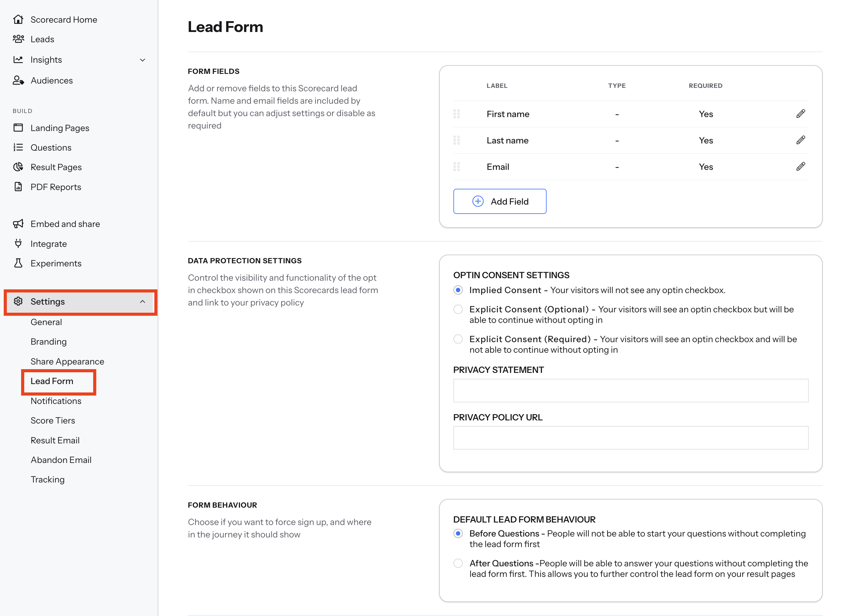Select After Questions lead form behaviour
This screenshot has width=841, height=616.
[458, 564]
